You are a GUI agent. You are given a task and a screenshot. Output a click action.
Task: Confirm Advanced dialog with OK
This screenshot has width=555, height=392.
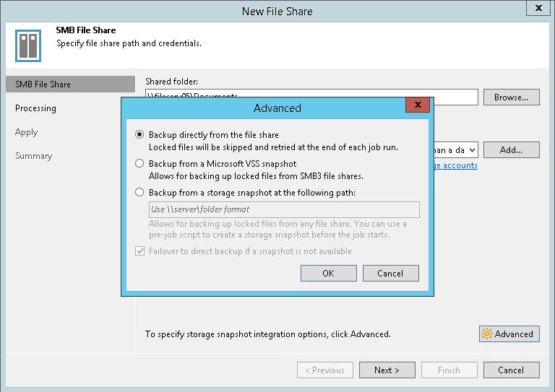pos(329,273)
